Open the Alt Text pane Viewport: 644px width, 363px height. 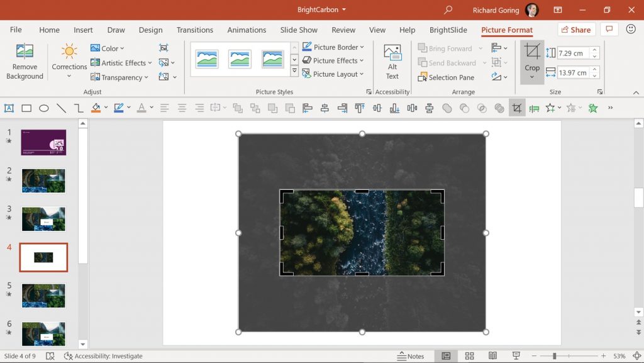point(392,61)
